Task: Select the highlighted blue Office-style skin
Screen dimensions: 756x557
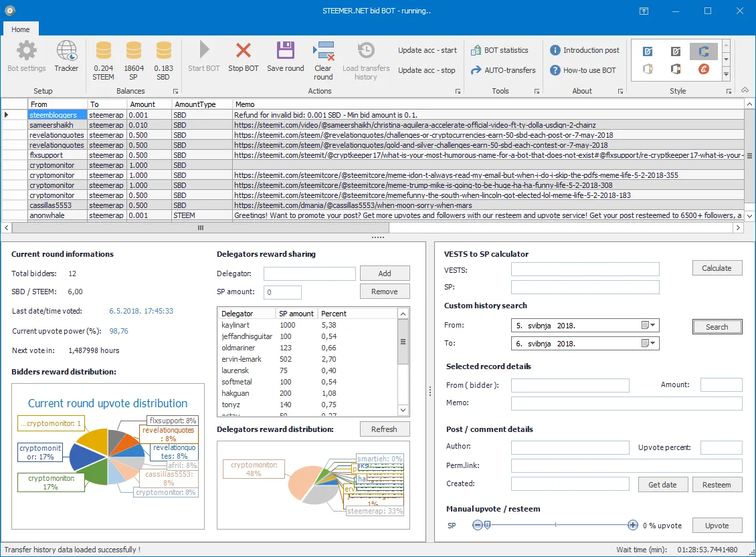Action: (703, 51)
